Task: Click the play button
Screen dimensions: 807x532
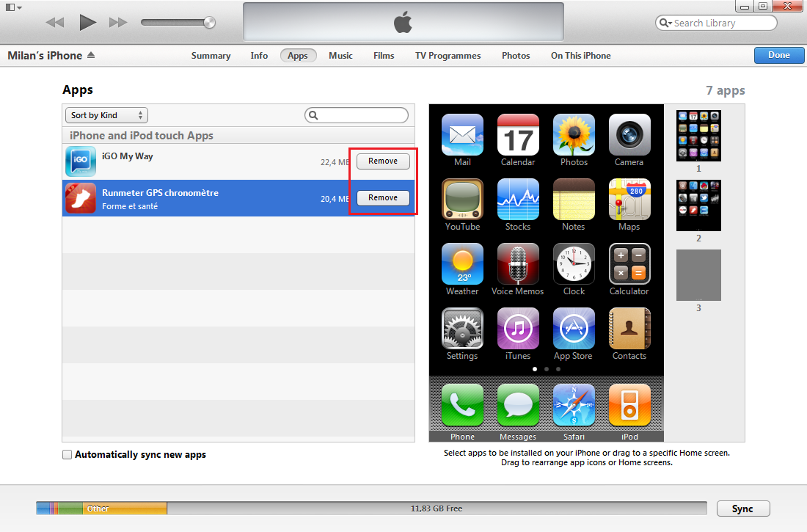Action: 87,22
